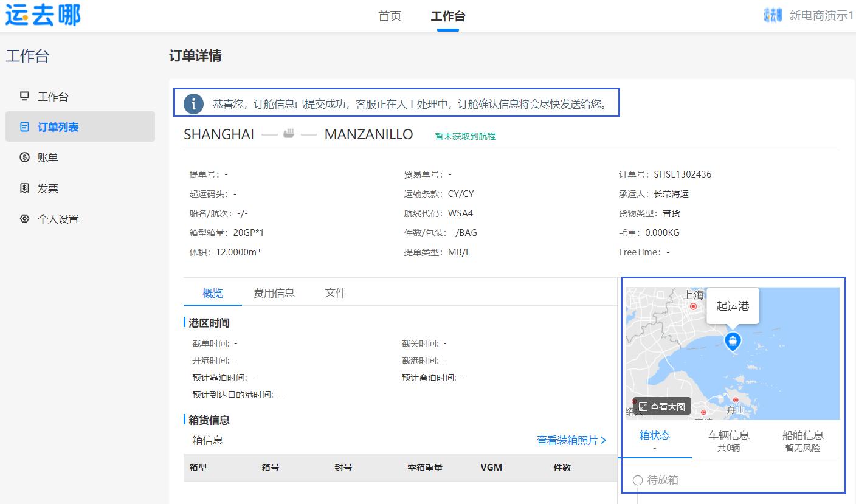Switch to the 文件 tab

click(335, 293)
